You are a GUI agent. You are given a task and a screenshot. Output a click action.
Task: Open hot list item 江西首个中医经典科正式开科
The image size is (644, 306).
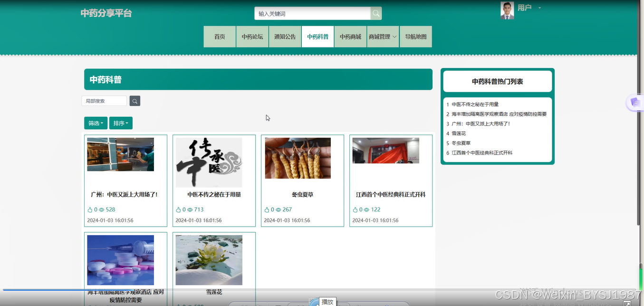pyautogui.click(x=482, y=153)
